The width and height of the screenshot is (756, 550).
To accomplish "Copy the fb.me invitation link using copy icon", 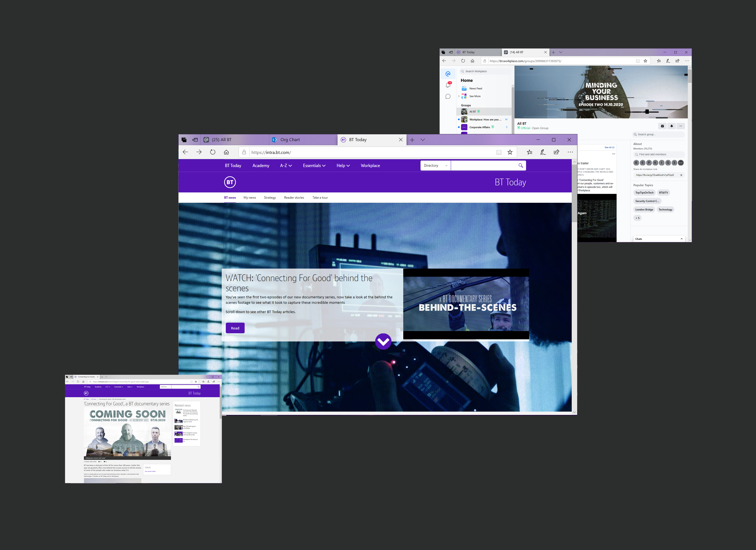I will 681,175.
